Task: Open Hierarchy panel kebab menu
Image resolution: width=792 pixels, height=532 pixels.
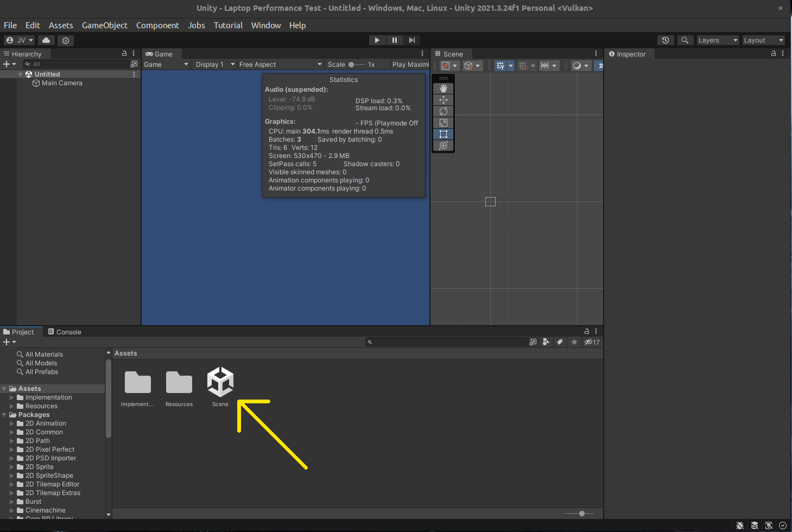Action: [134, 53]
